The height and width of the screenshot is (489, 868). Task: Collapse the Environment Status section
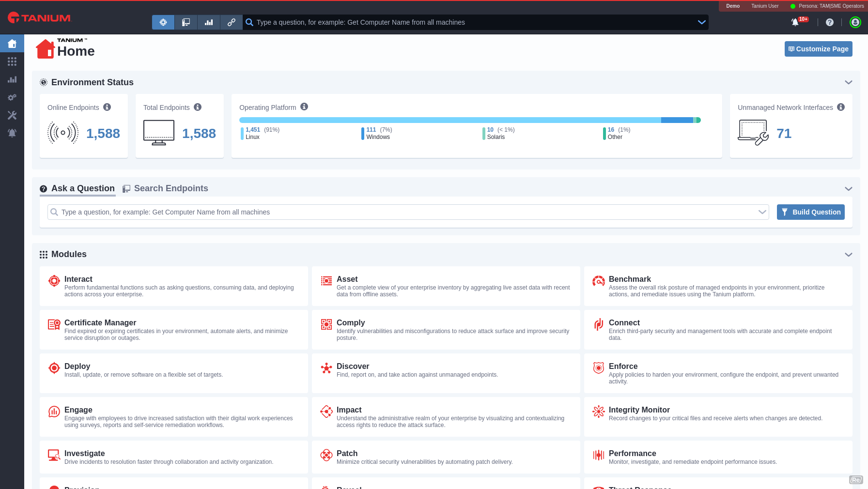coord(848,82)
